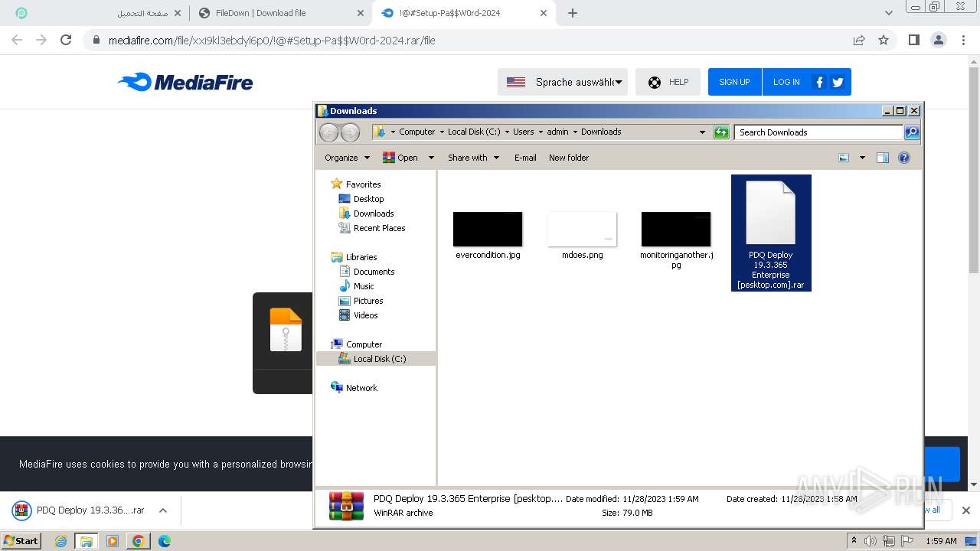Select monitoringanother.jpg thumbnail
Image resolution: width=980 pixels, height=551 pixels.
[676, 230]
